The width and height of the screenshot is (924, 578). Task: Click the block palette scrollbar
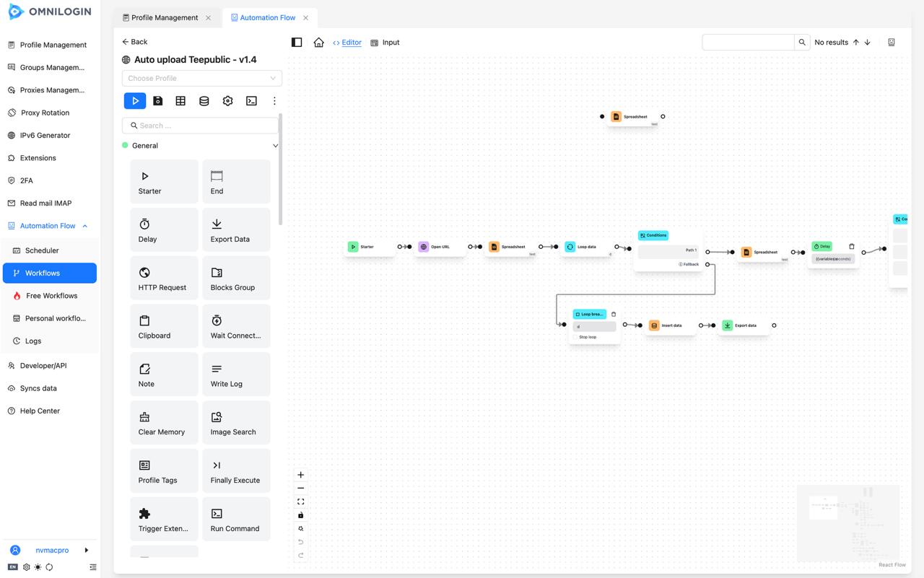(x=280, y=170)
